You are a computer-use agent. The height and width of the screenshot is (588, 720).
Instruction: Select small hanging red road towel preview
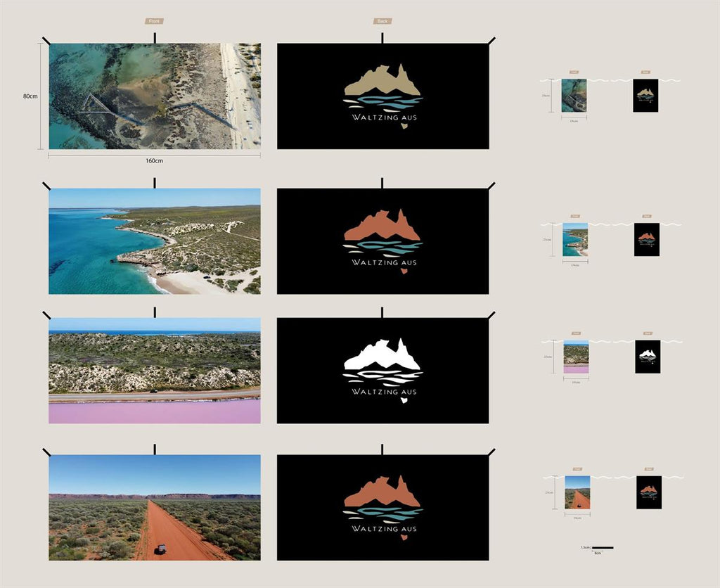(x=577, y=492)
